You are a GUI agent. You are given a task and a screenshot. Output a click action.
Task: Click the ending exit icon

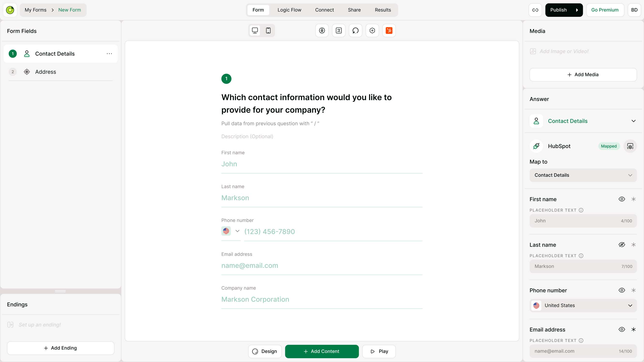10,325
